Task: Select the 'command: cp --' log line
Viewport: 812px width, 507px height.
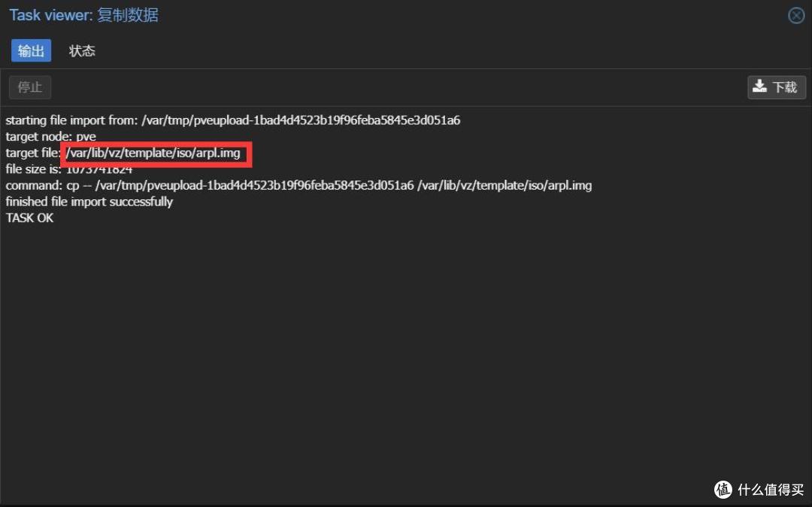Action: click(x=298, y=185)
